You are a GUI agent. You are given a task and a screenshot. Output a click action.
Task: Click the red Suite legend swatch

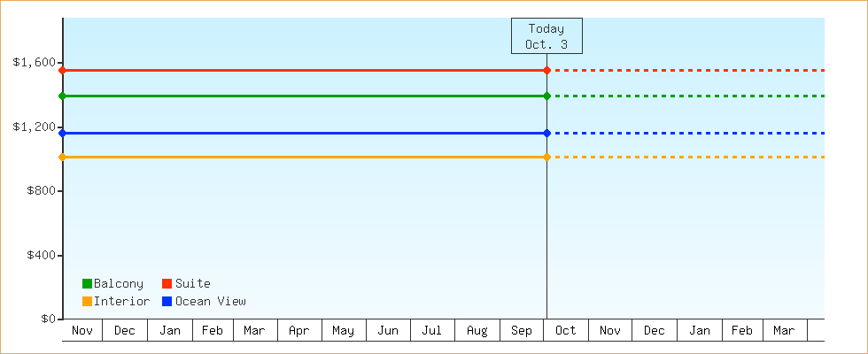167,284
